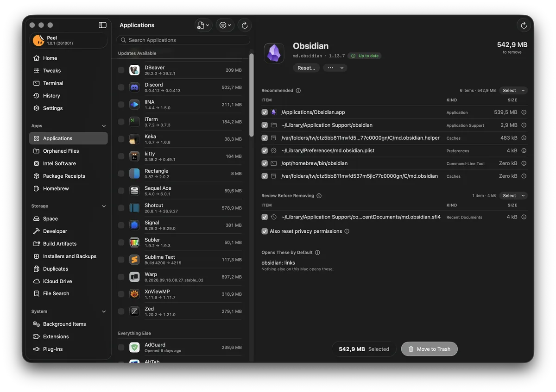Screen dimensions: 556x392
Task: Uncheck the md.obsidian.sfl4 recent documents item
Action: 265,217
